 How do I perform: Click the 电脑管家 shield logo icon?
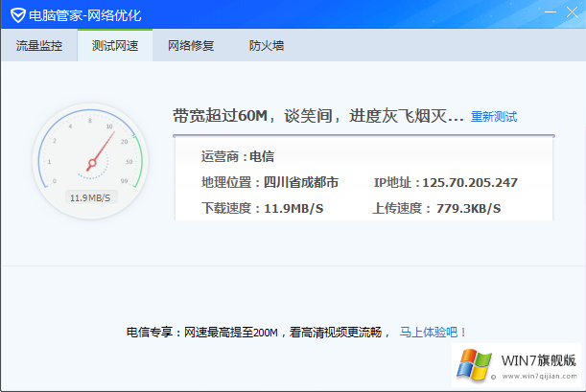17,15
